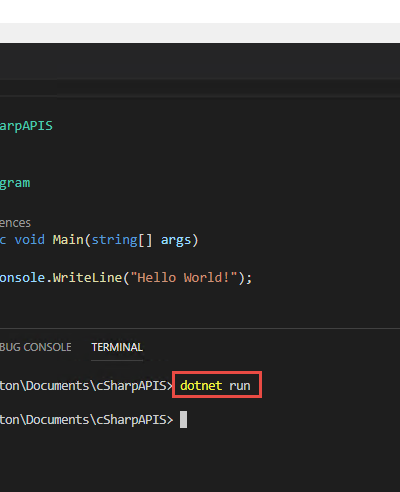Image resolution: width=400 pixels, height=492 pixels.
Task: Click the args parameter name
Action: pyautogui.click(x=176, y=240)
